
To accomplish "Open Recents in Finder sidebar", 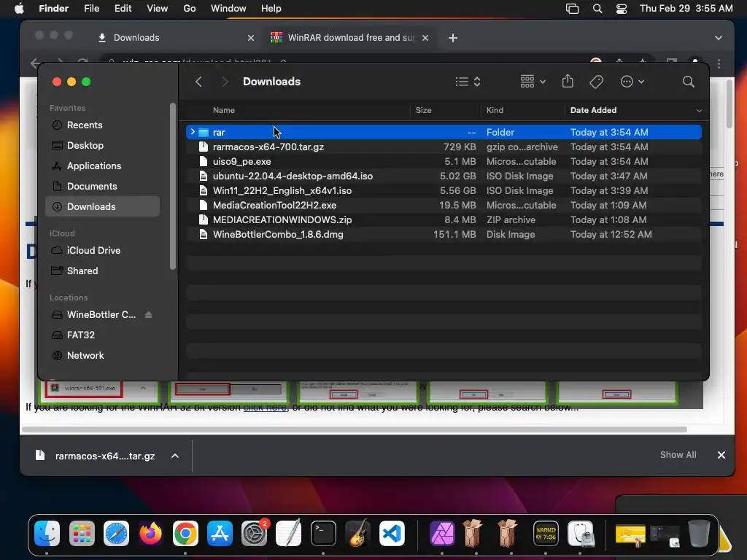I will [102, 125].
